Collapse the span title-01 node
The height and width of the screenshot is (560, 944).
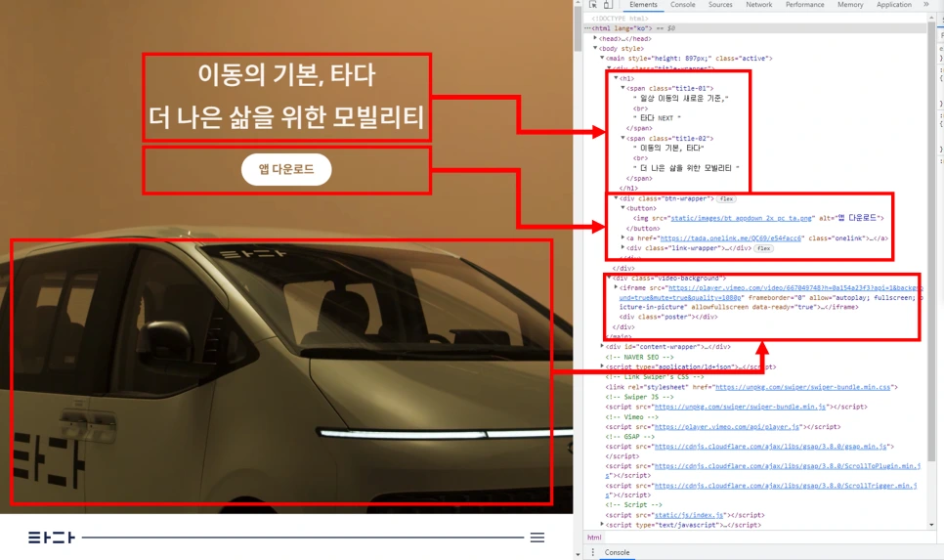pos(623,88)
